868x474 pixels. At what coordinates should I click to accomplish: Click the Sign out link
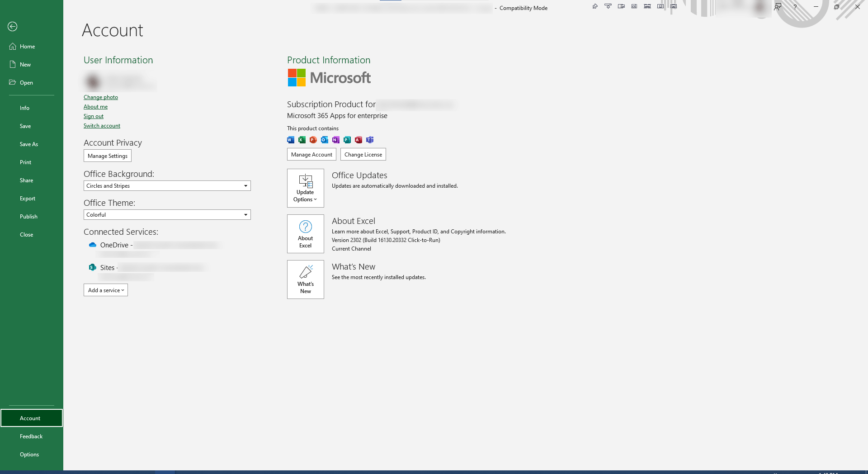tap(94, 116)
